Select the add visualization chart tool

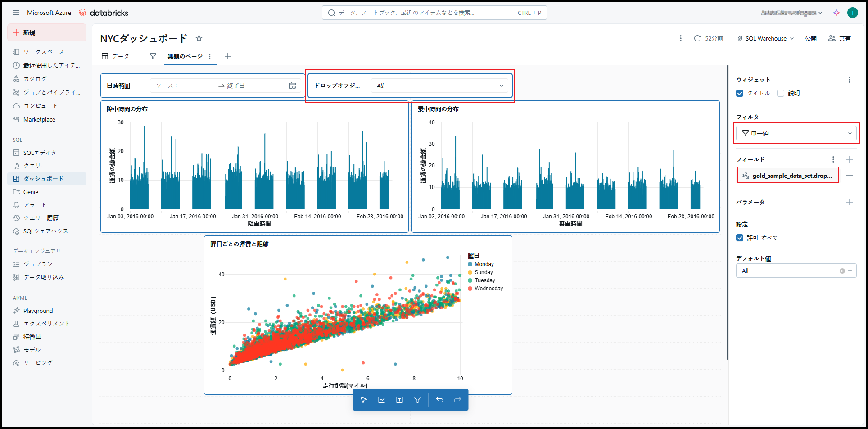pyautogui.click(x=381, y=400)
